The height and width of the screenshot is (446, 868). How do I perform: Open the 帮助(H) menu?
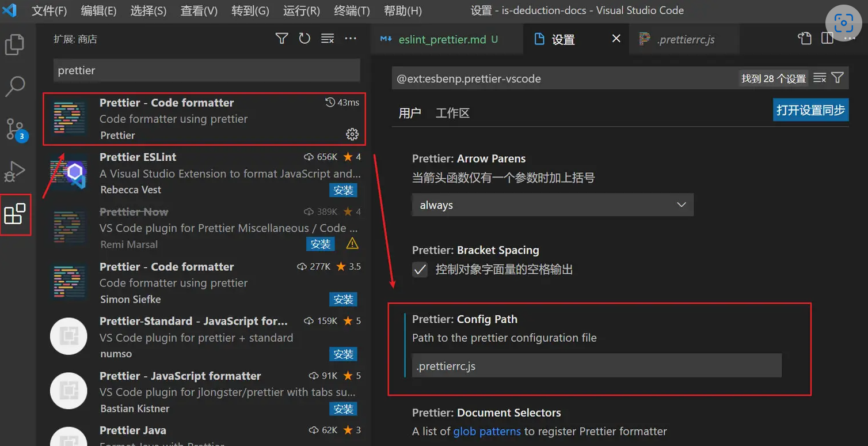[x=403, y=10]
